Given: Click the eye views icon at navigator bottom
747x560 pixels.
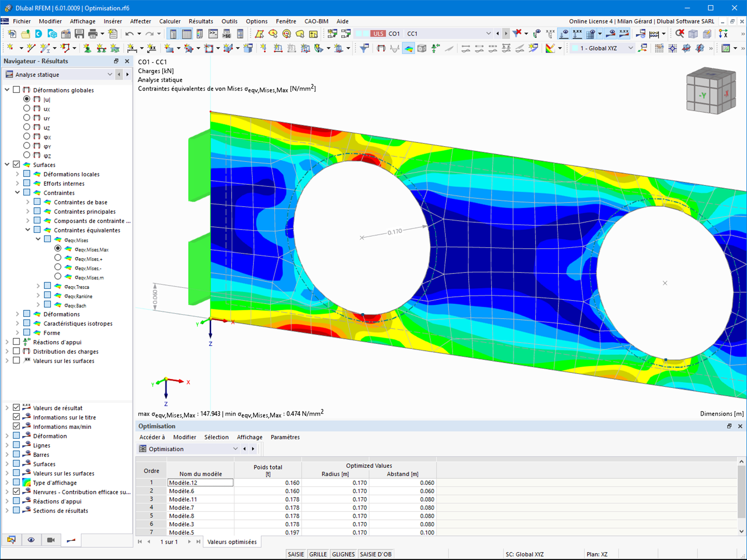Looking at the screenshot, I should [31, 540].
